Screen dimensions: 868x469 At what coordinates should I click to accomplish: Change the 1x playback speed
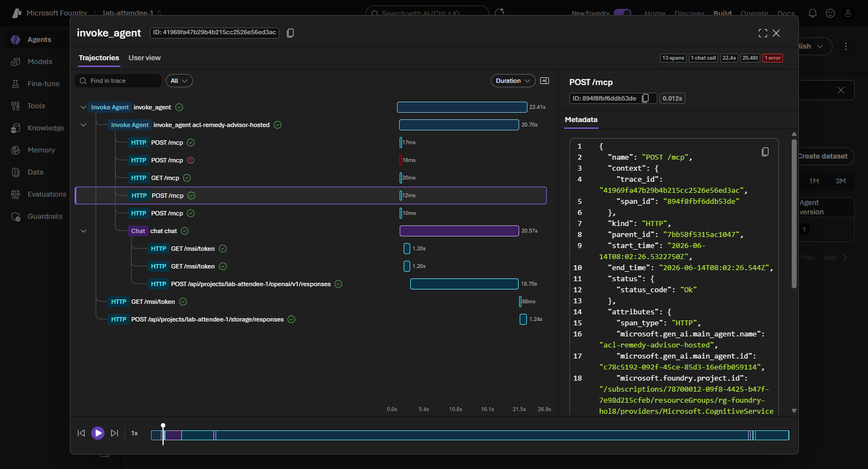pos(134,433)
